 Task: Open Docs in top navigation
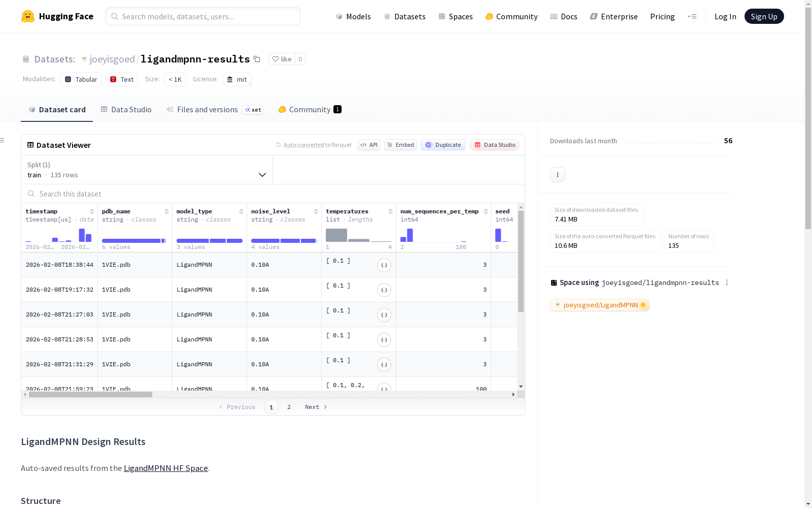(x=564, y=17)
